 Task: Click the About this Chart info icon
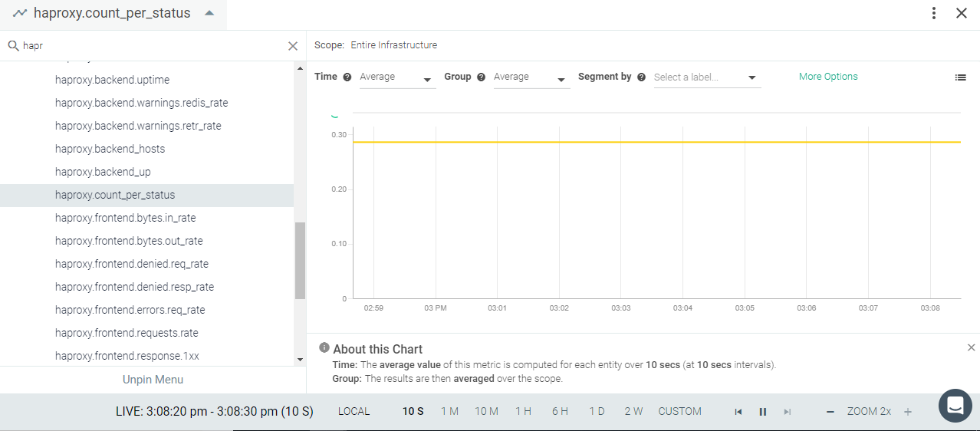click(324, 347)
